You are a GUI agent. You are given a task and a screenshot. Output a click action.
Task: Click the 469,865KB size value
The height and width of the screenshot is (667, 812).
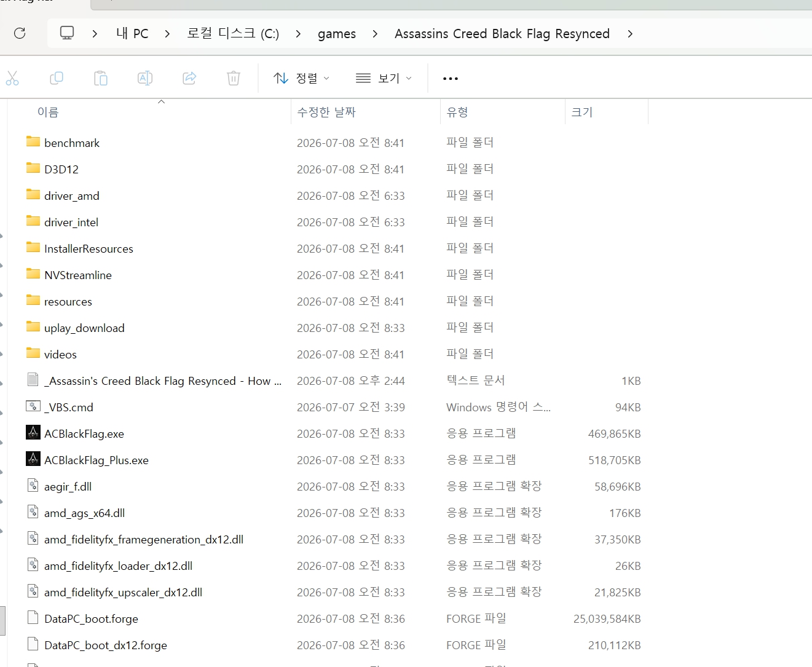(x=614, y=434)
